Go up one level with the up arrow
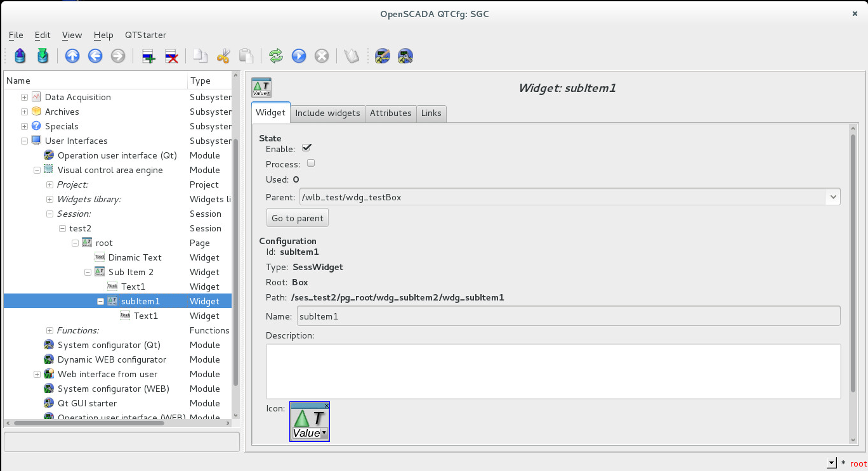 coord(72,56)
